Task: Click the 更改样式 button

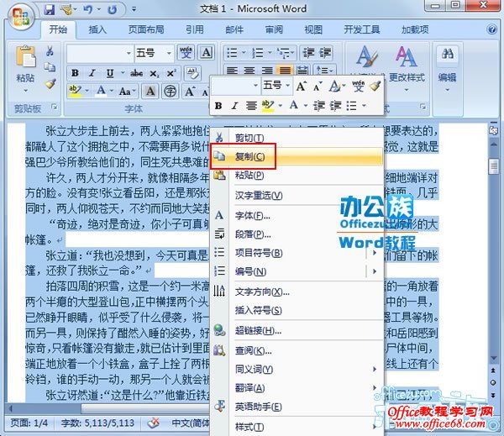Action: tap(407, 69)
